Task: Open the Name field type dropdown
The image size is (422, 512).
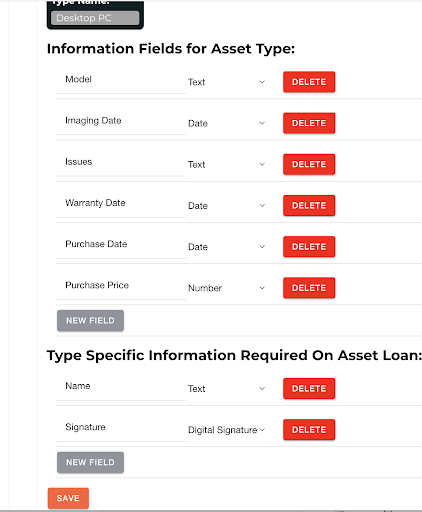Action: point(227,389)
